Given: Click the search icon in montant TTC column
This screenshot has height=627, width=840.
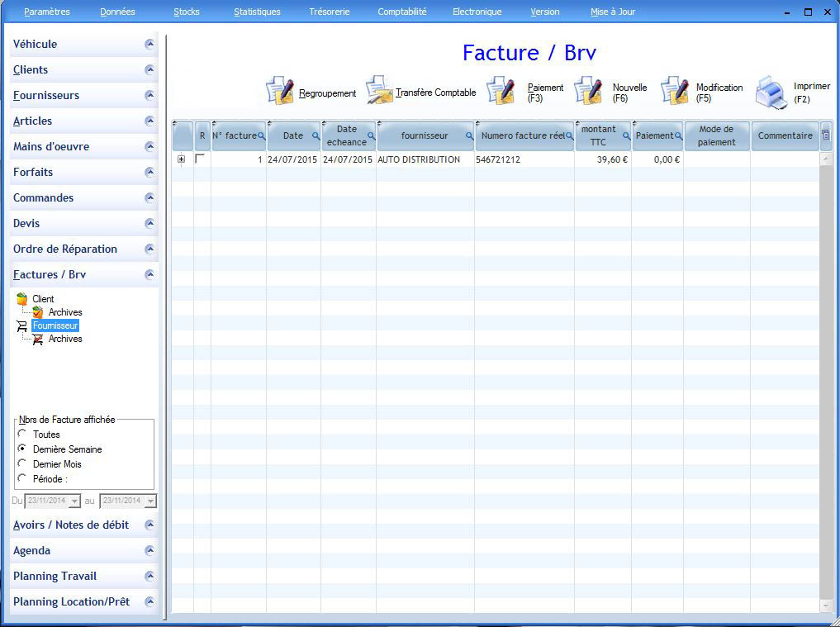Looking at the screenshot, I should pyautogui.click(x=626, y=136).
